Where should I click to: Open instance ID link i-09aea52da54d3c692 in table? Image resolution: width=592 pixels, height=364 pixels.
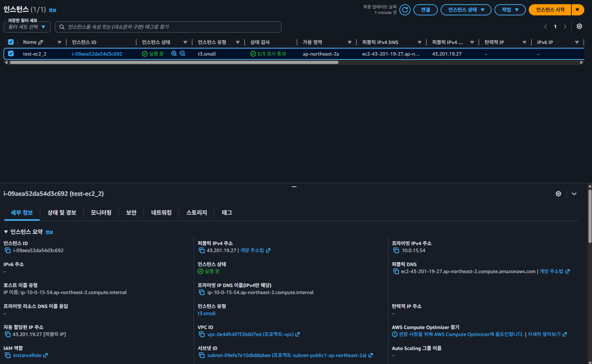97,54
